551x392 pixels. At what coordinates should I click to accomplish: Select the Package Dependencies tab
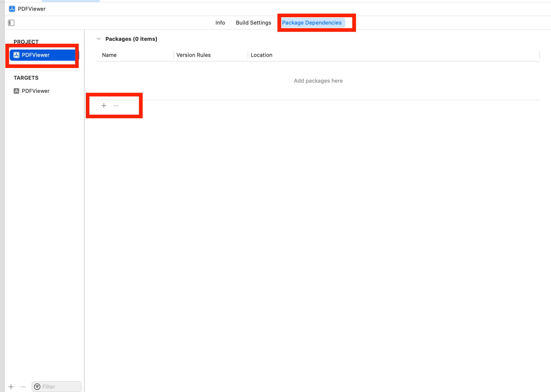pyautogui.click(x=312, y=23)
